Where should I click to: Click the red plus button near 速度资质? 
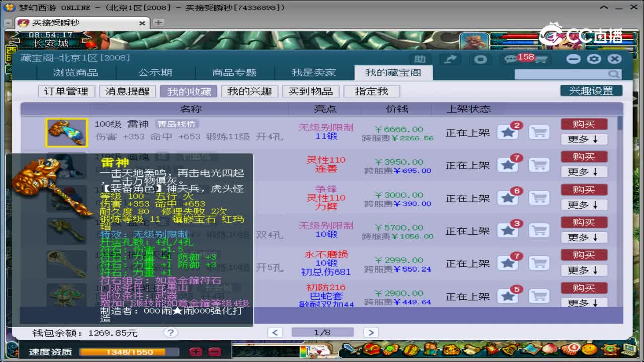coord(197,352)
